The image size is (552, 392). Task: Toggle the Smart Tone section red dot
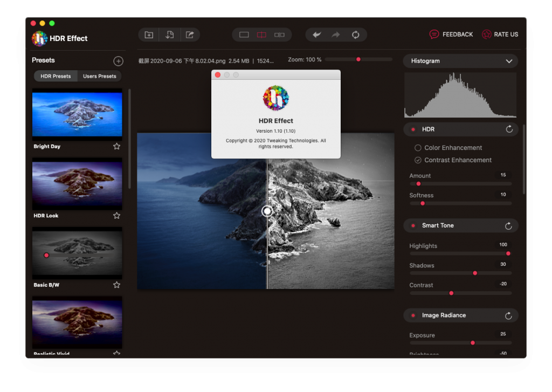(x=413, y=226)
